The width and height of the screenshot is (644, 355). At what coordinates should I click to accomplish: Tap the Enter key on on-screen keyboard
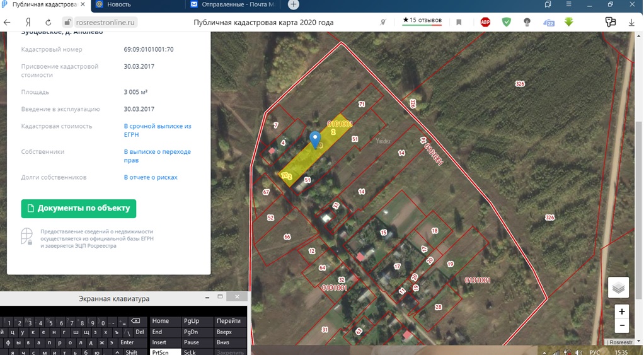coord(127,342)
